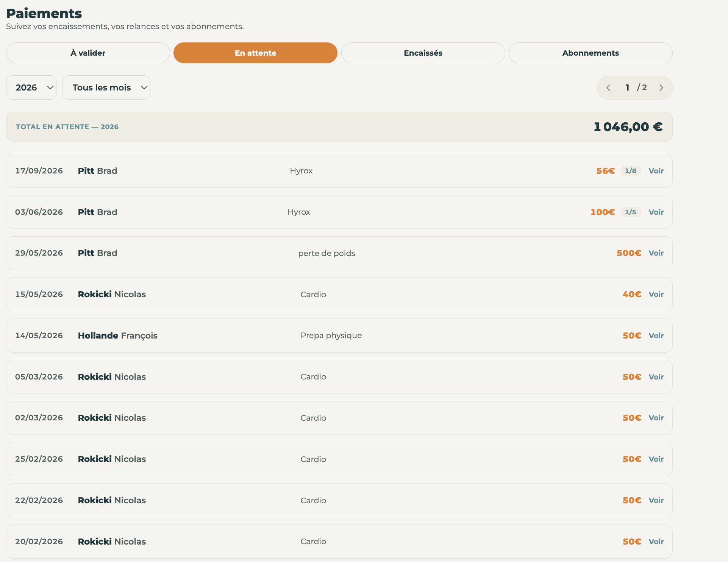Click the current page number 1
This screenshot has height=562, width=728.
[628, 87]
